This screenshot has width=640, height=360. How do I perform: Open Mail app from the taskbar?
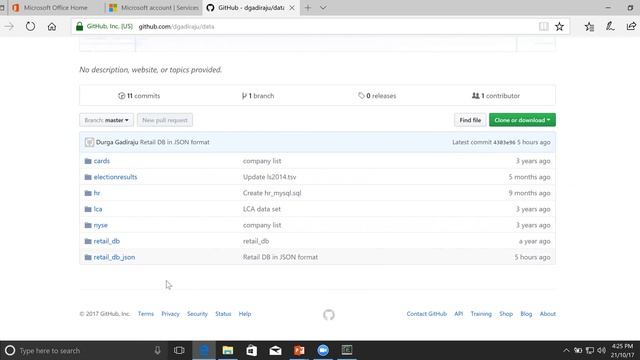coord(276,351)
